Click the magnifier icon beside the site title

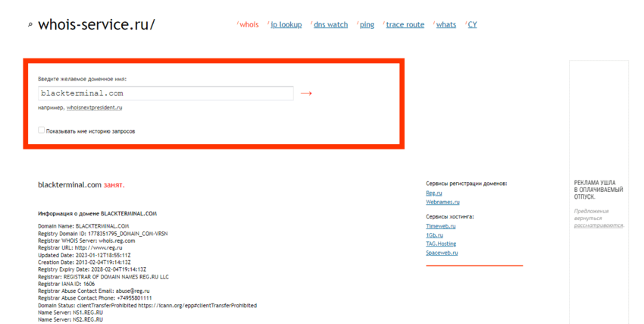[30, 25]
